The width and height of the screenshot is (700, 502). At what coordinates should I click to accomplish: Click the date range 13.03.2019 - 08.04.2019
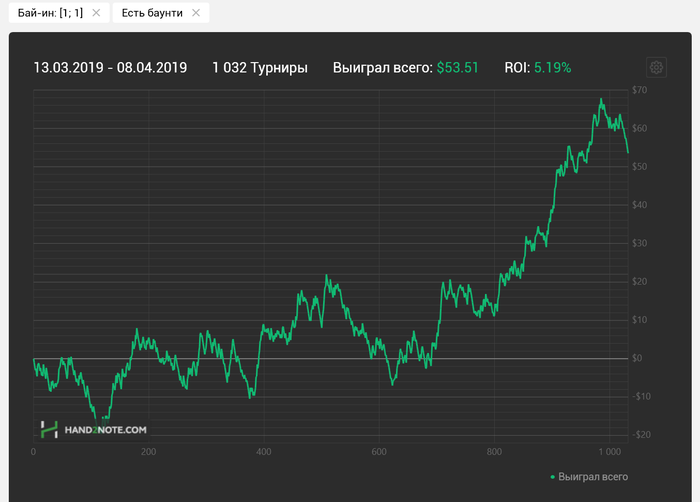tap(110, 68)
